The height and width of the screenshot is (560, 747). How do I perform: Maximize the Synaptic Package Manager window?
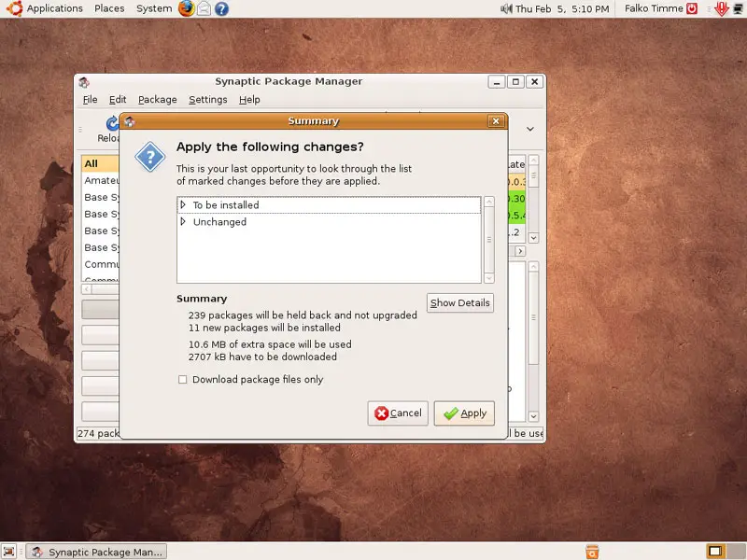(515, 82)
